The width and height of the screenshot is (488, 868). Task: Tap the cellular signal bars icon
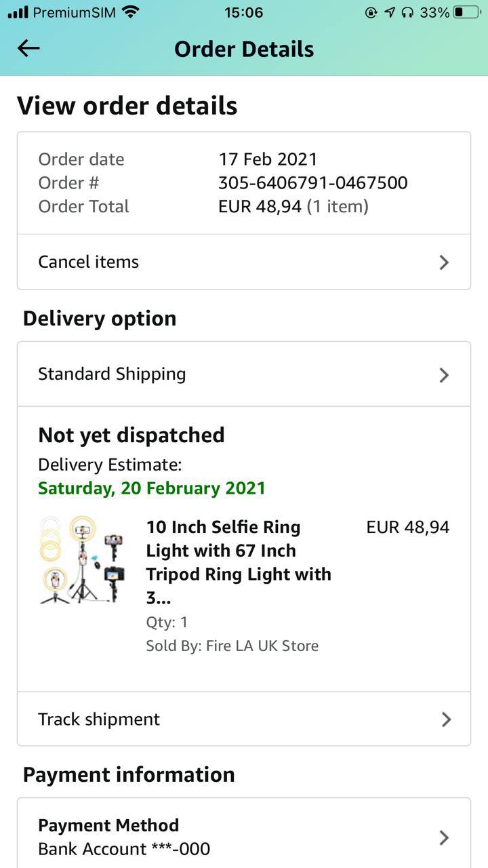[x=18, y=12]
